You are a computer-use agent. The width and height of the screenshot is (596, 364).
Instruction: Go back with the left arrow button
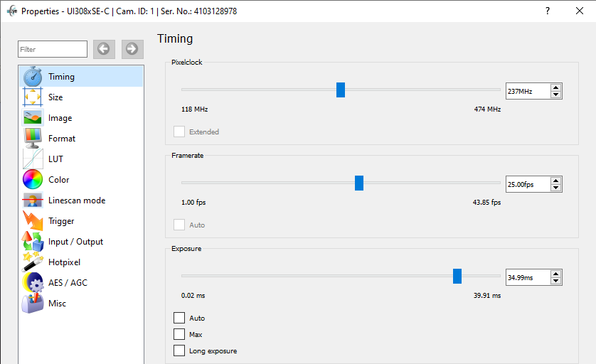point(104,49)
